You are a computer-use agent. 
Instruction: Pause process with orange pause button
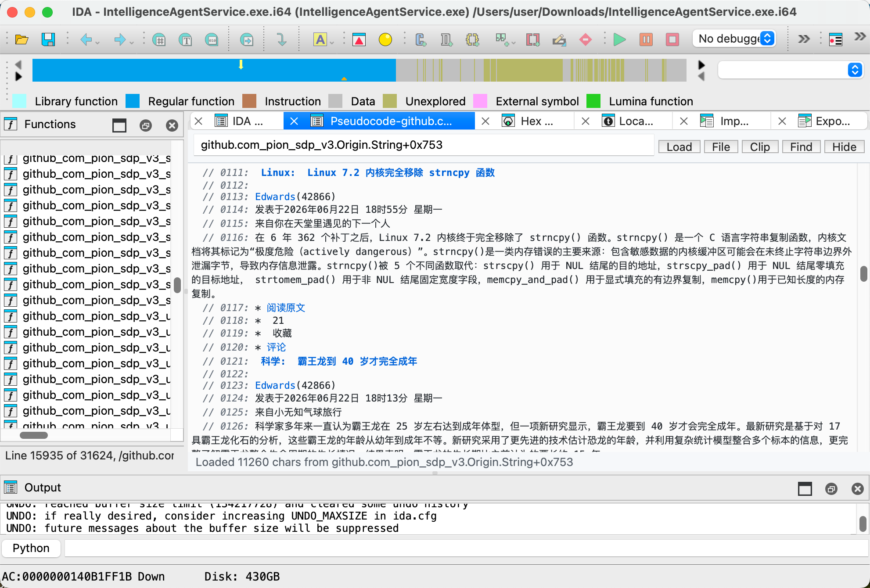646,40
